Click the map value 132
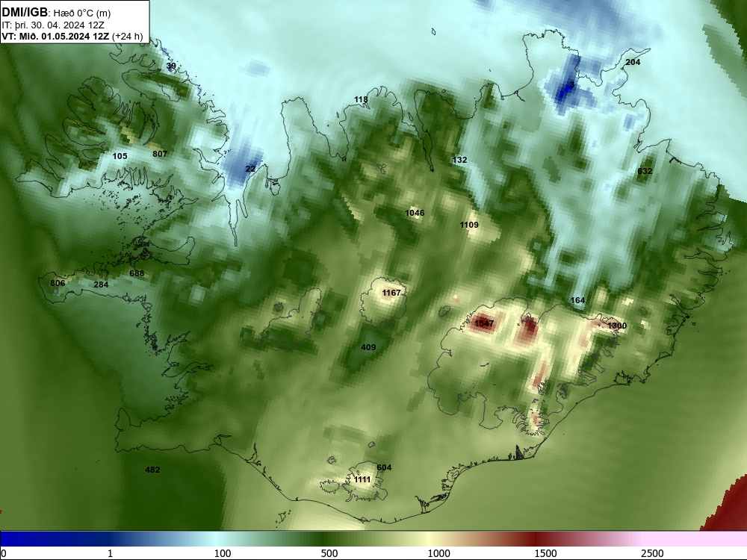The height and width of the screenshot is (560, 747). (459, 160)
